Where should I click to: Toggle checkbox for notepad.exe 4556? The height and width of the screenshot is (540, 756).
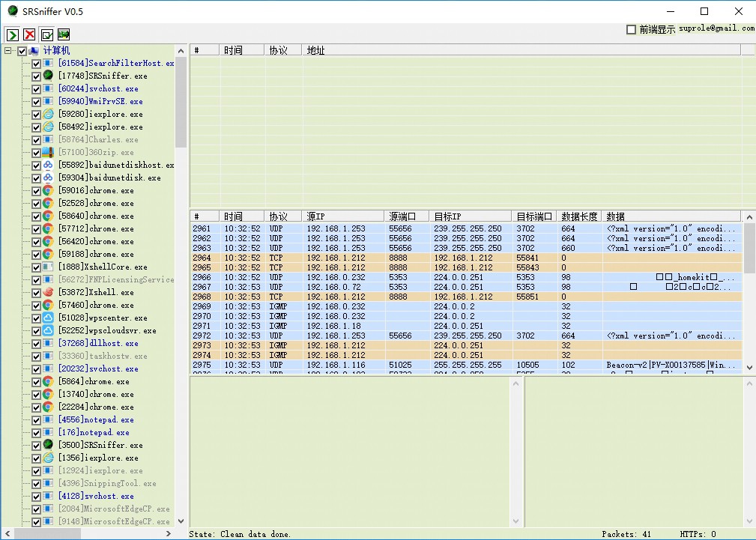[x=36, y=419]
